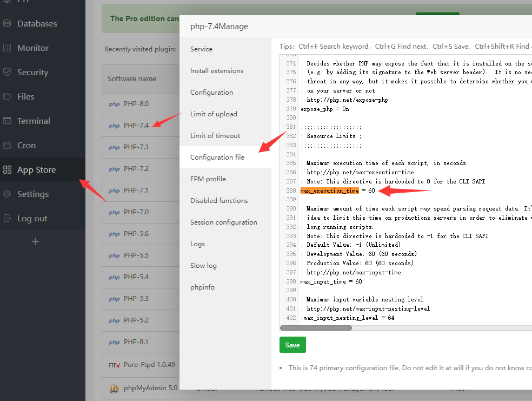Screen dimensions: 532x401
Task: Open the Session configuration tab
Action: tap(225, 222)
